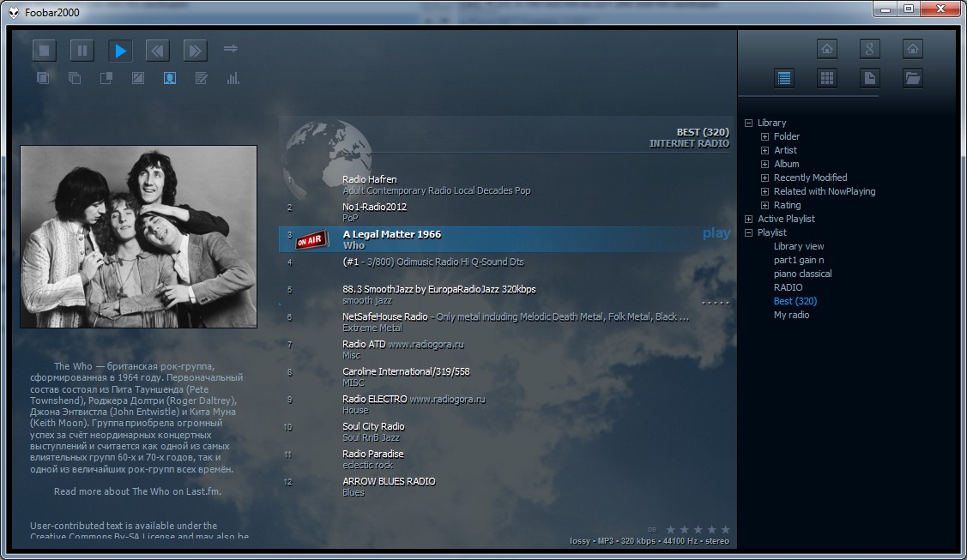Go back to the previous track
967x560 pixels.
click(x=157, y=51)
